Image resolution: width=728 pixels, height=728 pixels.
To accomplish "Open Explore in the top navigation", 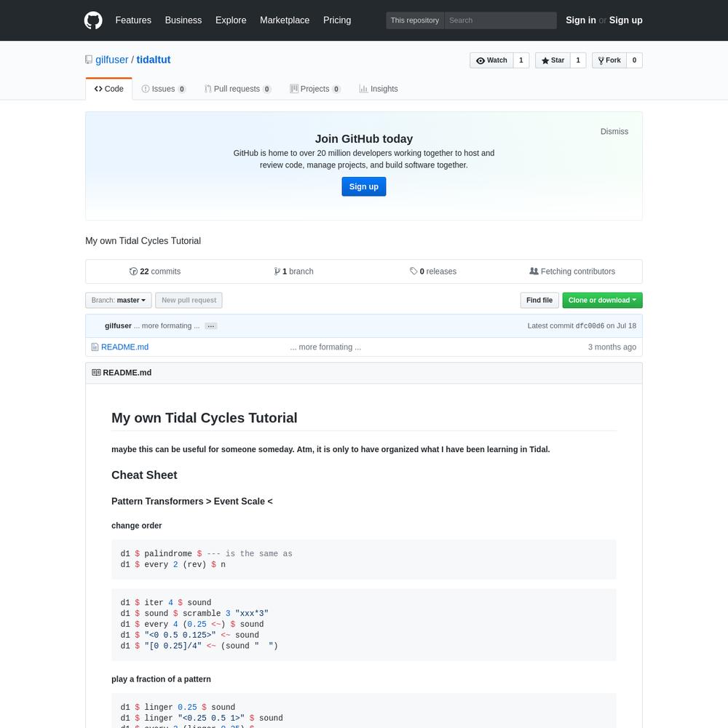I will point(231,20).
